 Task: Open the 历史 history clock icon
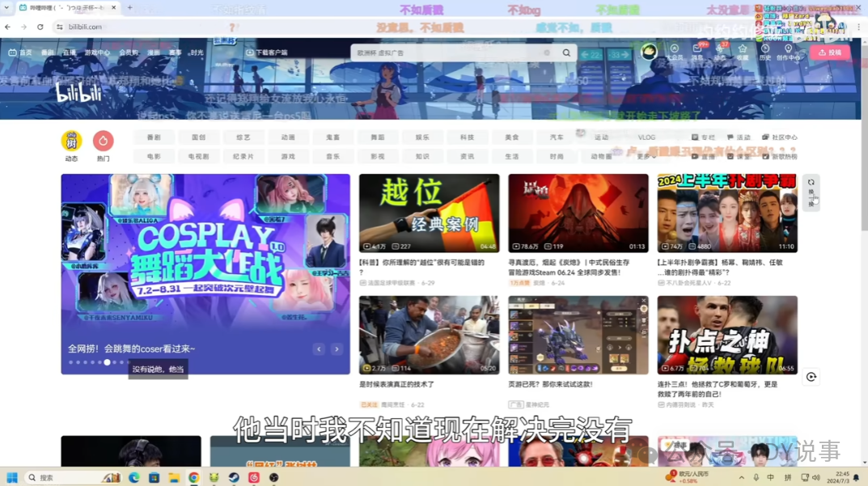click(765, 52)
